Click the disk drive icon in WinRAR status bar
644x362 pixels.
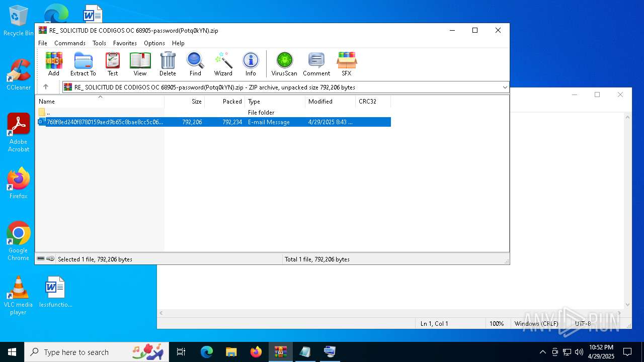[x=41, y=259]
